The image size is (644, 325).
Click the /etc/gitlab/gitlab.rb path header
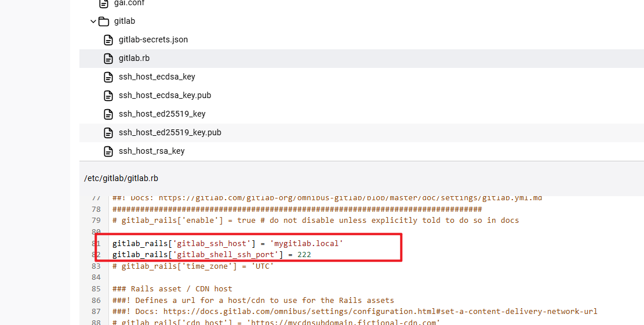pos(121,178)
